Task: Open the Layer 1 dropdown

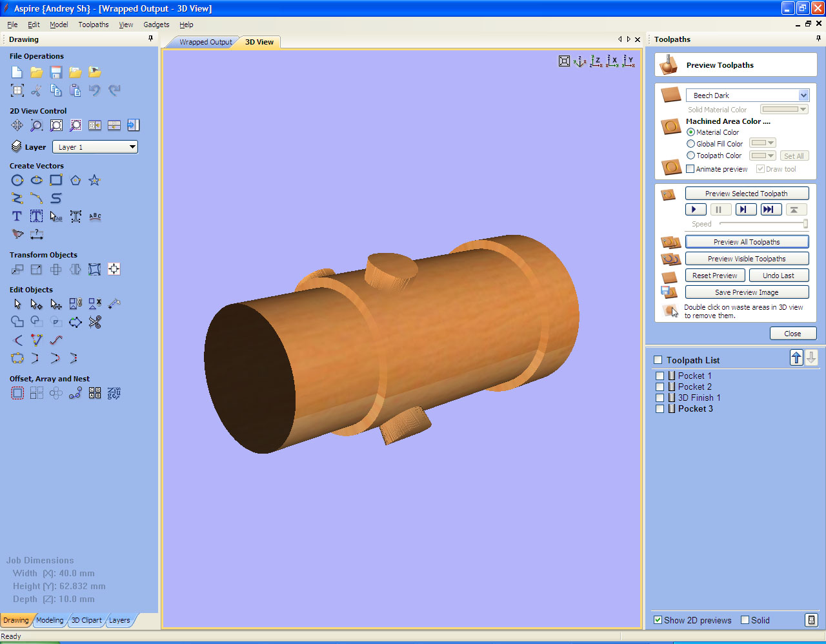Action: [x=95, y=147]
